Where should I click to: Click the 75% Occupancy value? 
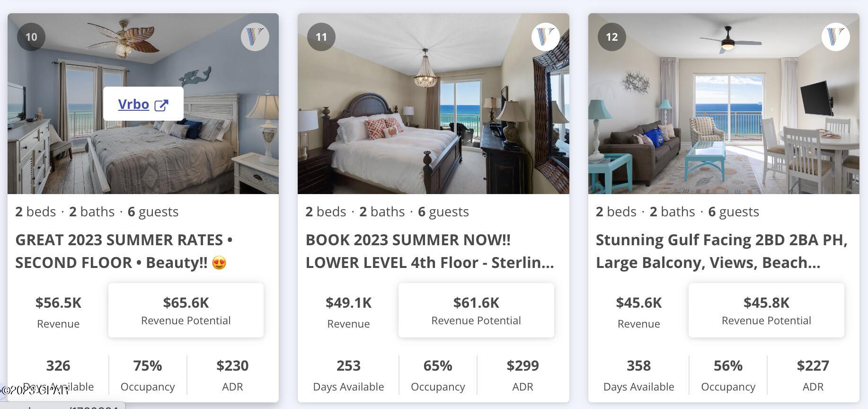pos(148,365)
